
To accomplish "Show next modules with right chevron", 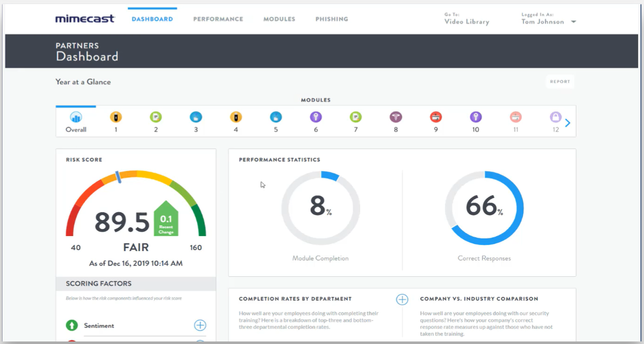I will (568, 123).
